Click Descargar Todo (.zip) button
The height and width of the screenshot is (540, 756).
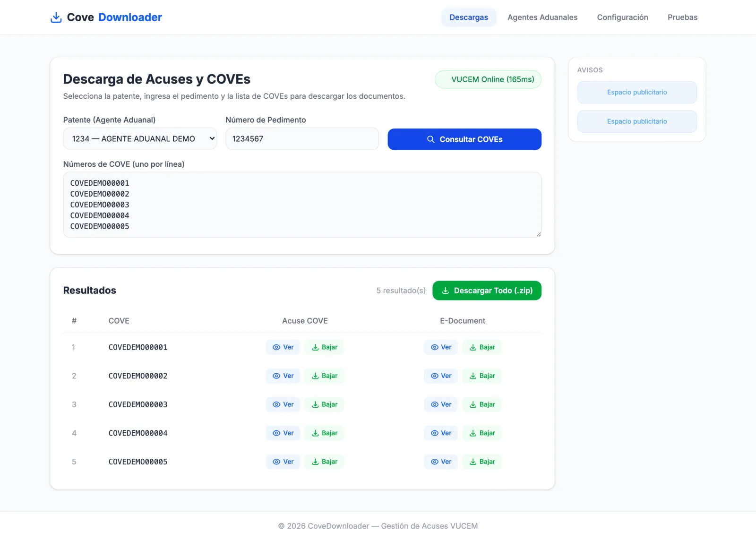pos(487,291)
